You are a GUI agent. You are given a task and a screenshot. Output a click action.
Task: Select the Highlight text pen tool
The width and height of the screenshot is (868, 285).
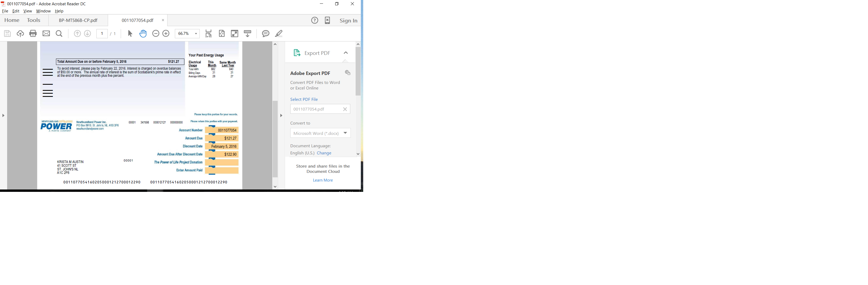click(279, 33)
